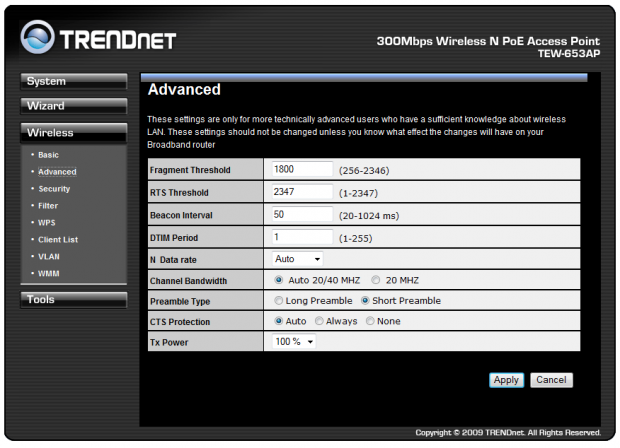Expand the N Data rate dropdown

pos(297,259)
